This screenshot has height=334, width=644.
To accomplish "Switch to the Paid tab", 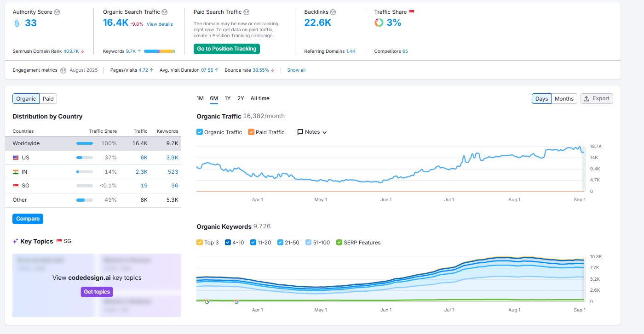I will pyautogui.click(x=48, y=99).
